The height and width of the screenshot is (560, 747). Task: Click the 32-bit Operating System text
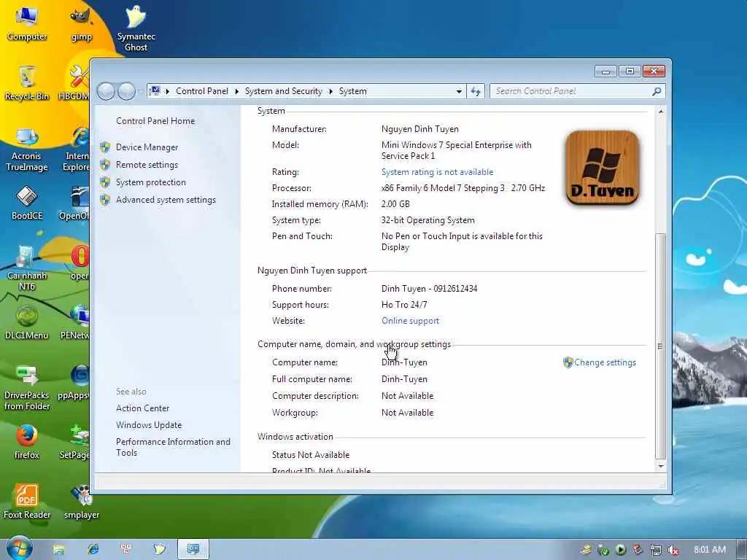coord(427,220)
